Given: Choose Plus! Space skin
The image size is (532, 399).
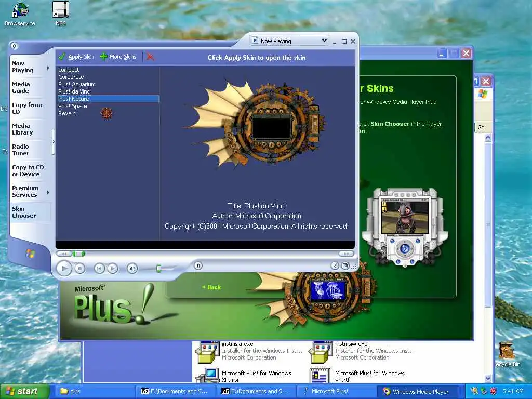Looking at the screenshot, I should [x=73, y=106].
